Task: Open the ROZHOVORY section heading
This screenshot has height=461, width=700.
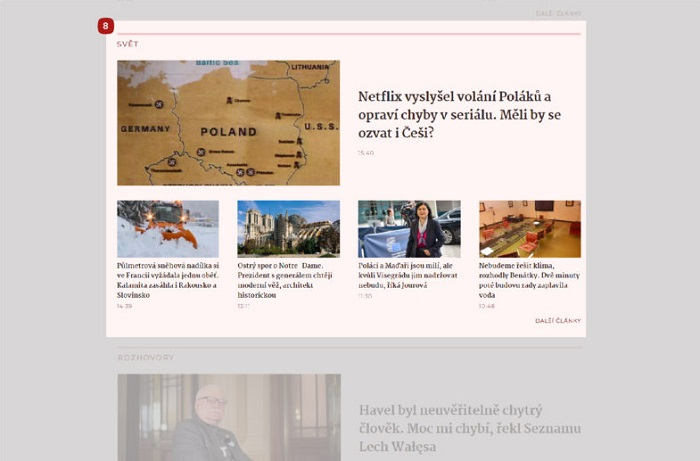Action: pyautogui.click(x=145, y=357)
